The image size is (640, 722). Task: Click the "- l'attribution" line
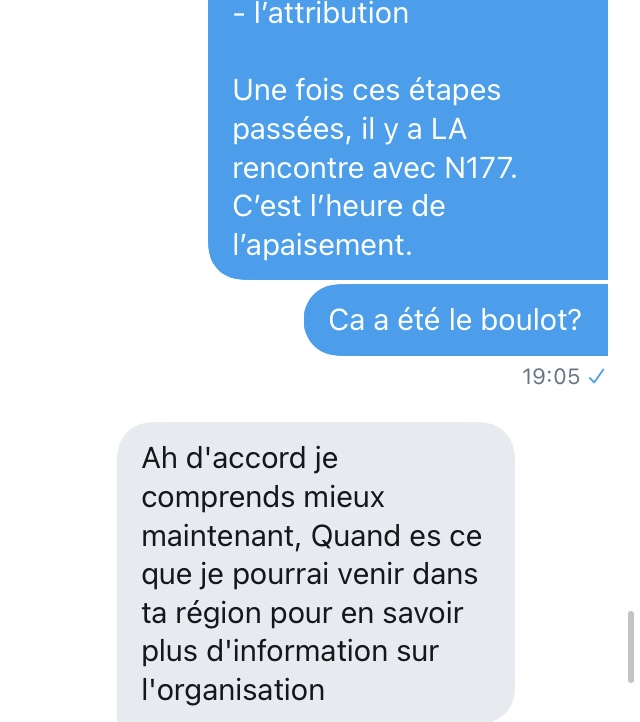(x=320, y=13)
